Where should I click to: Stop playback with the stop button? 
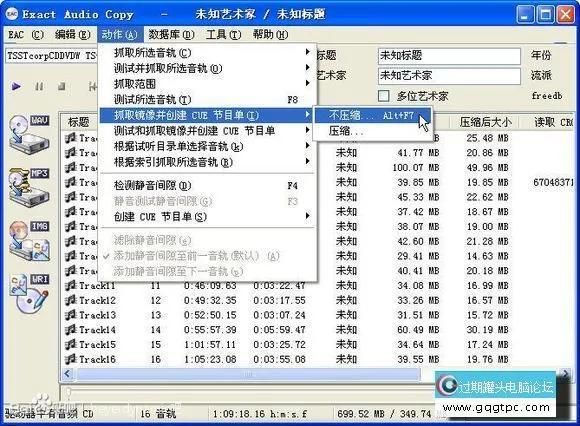click(x=61, y=86)
